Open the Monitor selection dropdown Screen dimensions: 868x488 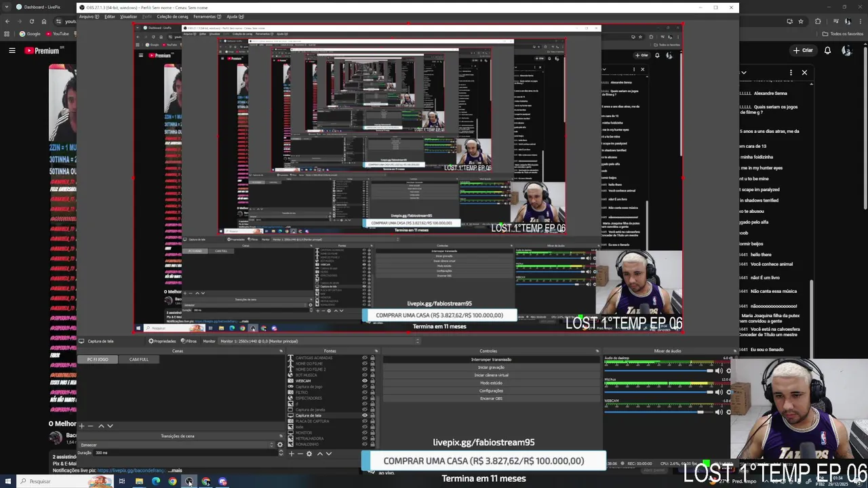click(319, 341)
